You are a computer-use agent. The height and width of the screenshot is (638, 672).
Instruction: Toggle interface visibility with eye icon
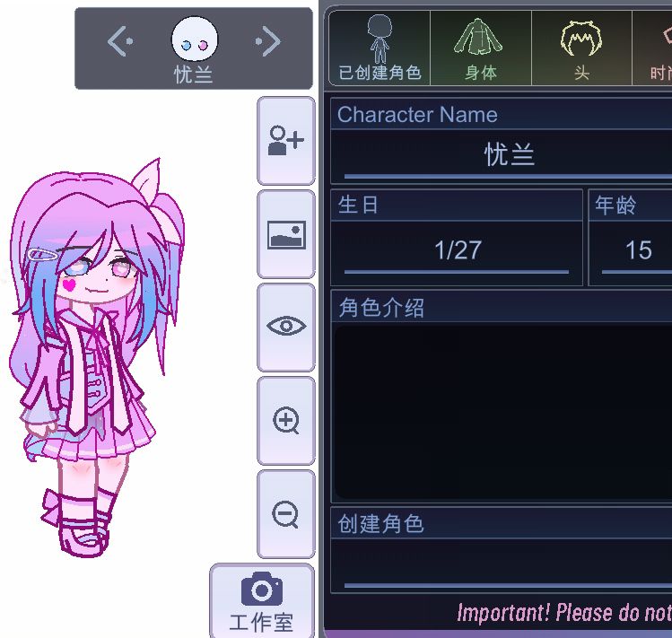click(286, 328)
